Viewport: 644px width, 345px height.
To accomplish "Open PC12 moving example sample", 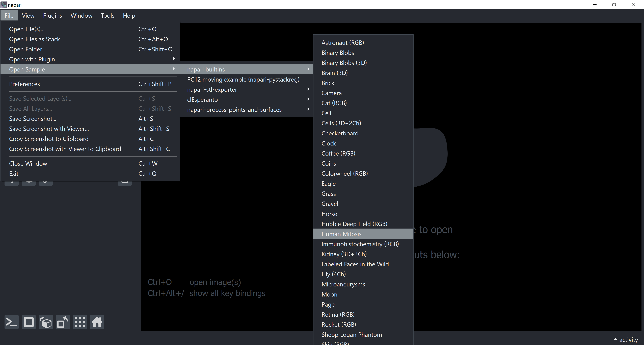I will pyautogui.click(x=246, y=80).
